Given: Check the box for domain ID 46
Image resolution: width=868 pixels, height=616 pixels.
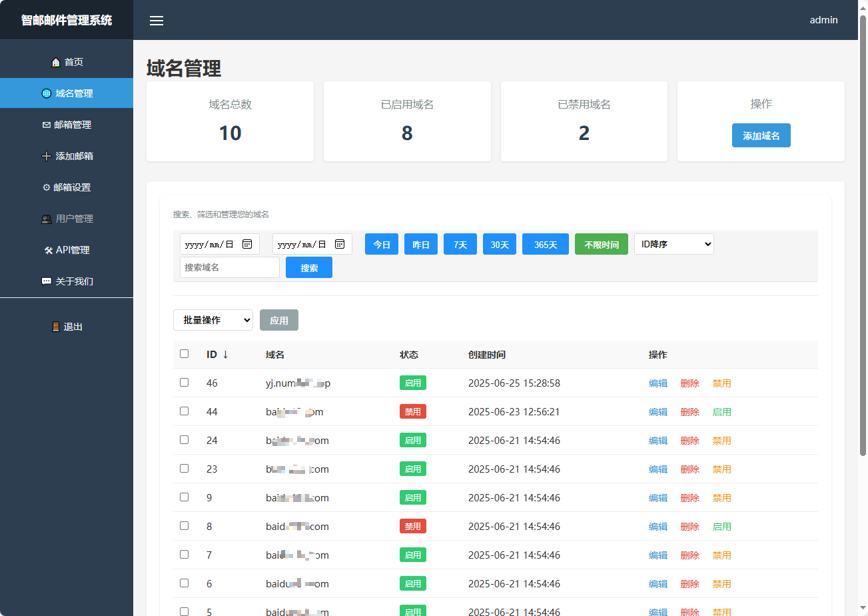Looking at the screenshot, I should (185, 383).
